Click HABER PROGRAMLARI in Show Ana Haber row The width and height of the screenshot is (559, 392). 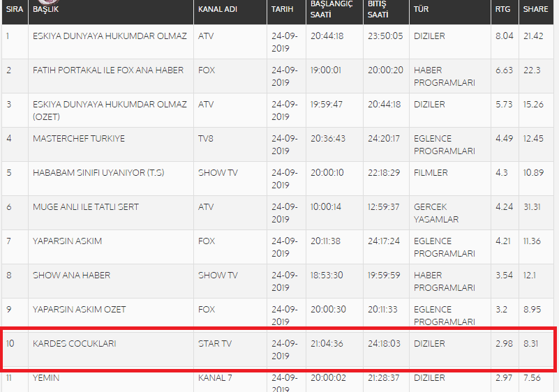coord(445,282)
